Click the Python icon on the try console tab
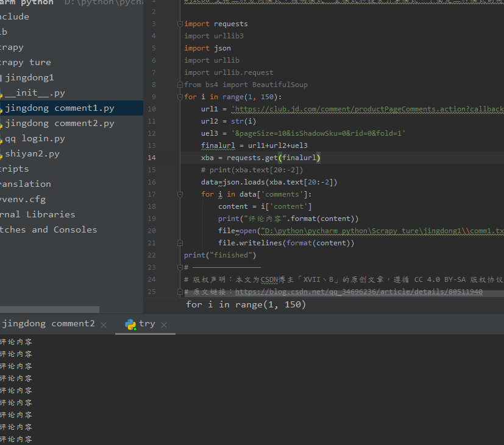Screen dimensions: 504x445 pyautogui.click(x=132, y=324)
